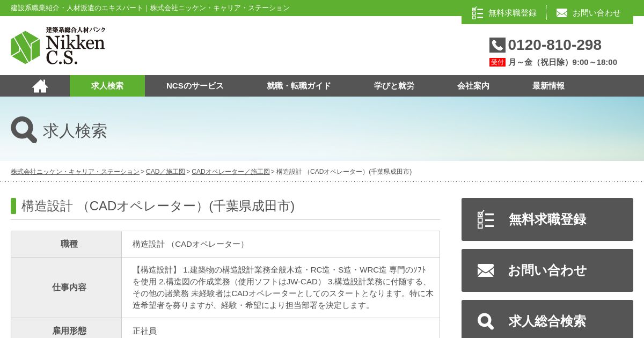Image resolution: width=644 pixels, height=338 pixels.
Task: Select the 求人検索 navigation tab
Action: pos(107,86)
